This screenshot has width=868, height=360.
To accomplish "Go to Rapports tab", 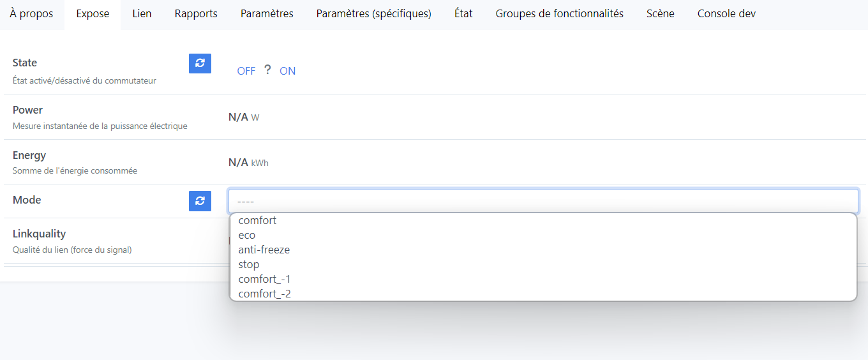I will pos(196,14).
